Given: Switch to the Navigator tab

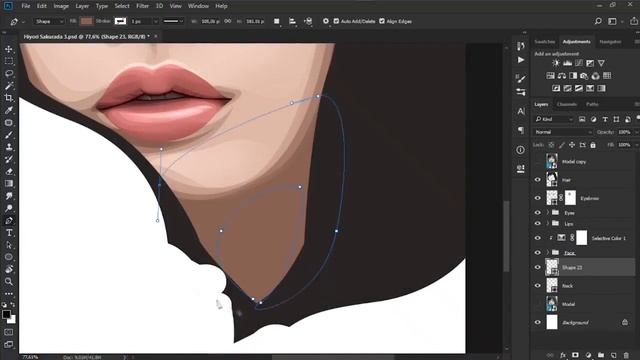Looking at the screenshot, I should 610,42.
